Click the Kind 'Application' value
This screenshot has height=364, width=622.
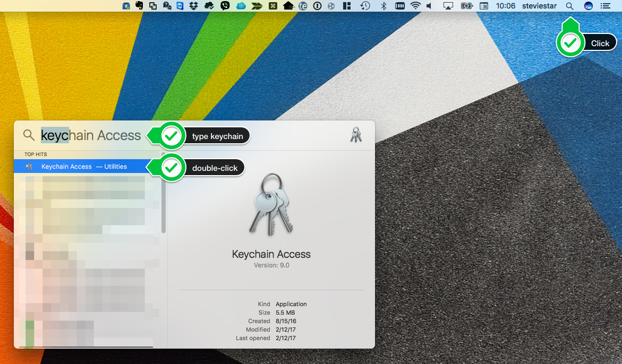(291, 304)
